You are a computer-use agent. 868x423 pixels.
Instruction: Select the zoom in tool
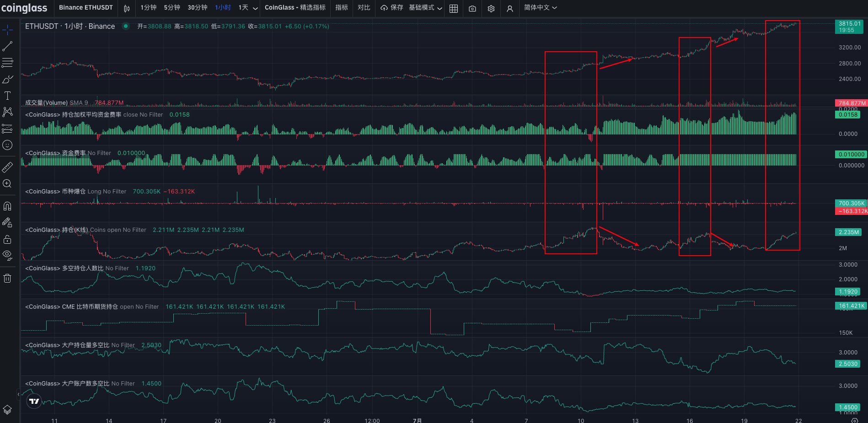7,184
